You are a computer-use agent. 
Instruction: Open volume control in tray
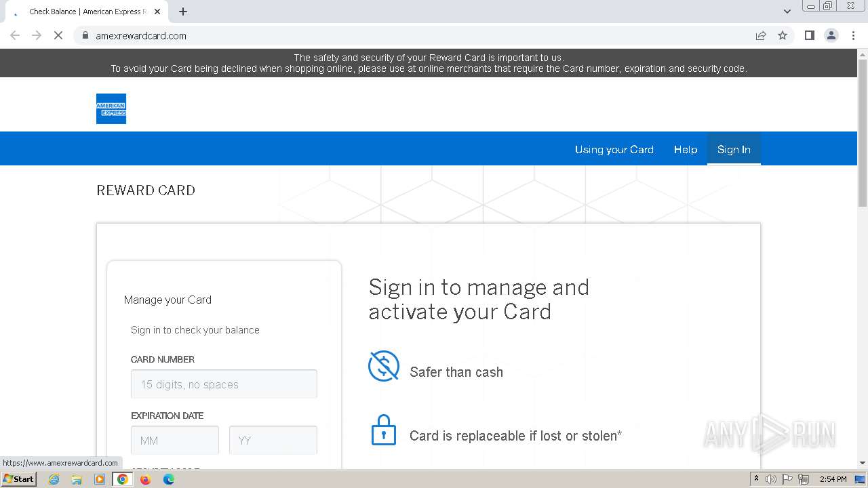point(771,479)
